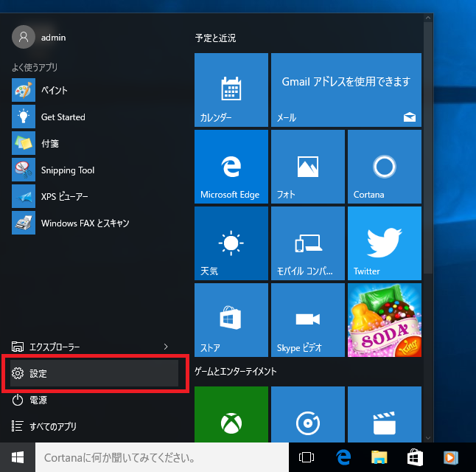Open Task View on taskbar
Viewport: 476px width, 472px height.
pos(307,458)
